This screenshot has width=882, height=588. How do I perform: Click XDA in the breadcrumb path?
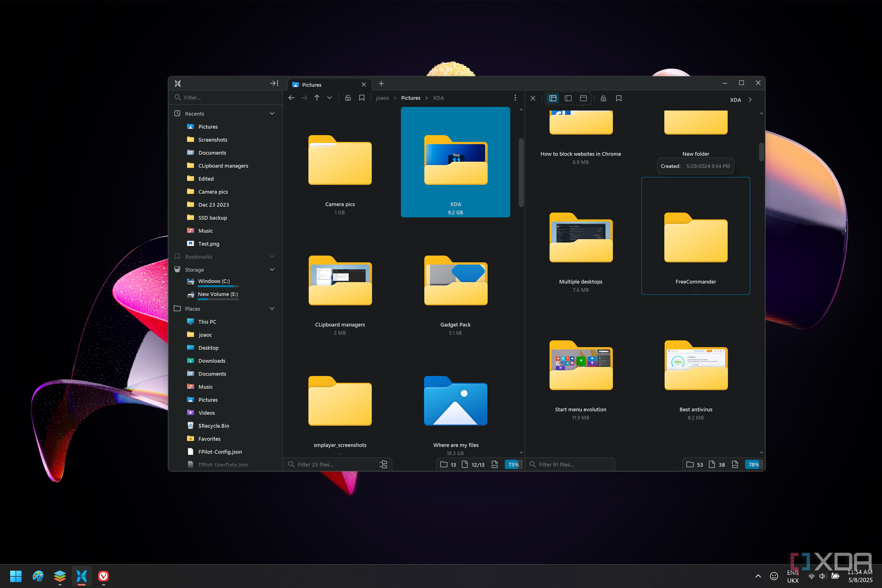438,98
